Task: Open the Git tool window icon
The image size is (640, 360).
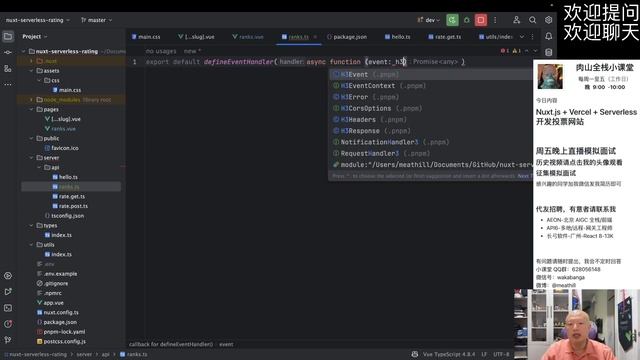Action: tap(8, 340)
